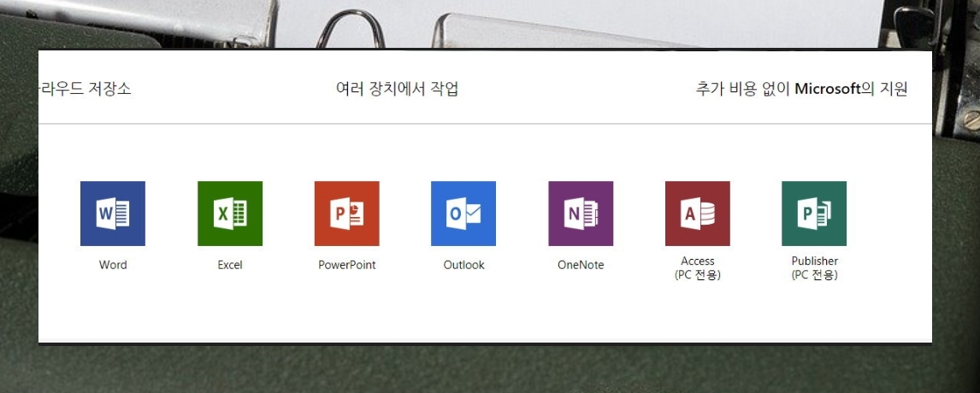Select the 여러 장치에서 작업 heading
980x393 pixels.
click(397, 90)
